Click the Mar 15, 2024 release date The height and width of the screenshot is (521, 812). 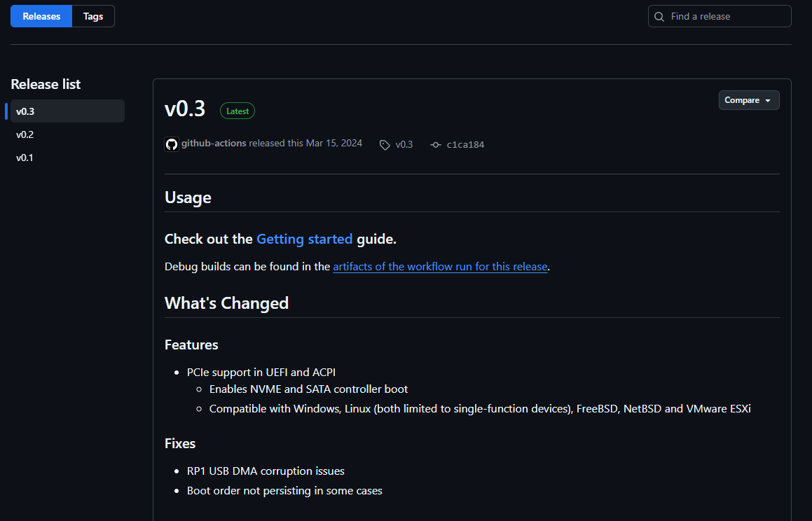coord(334,143)
